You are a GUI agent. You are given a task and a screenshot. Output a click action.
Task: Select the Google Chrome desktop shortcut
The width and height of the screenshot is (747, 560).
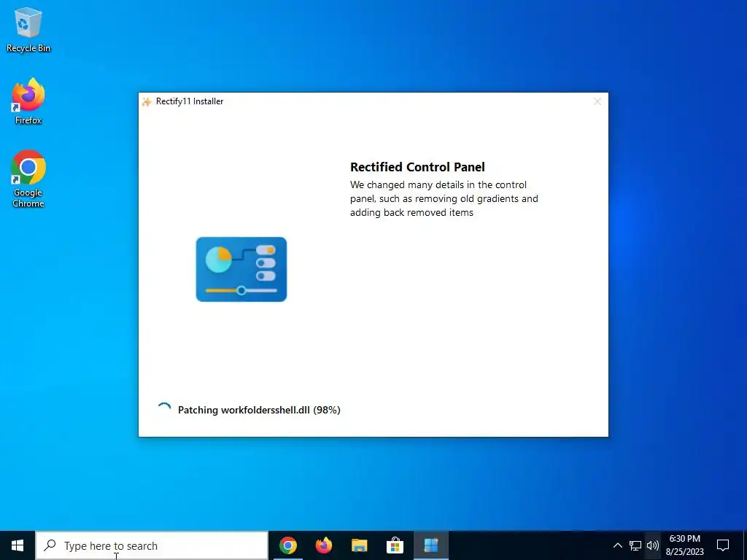tap(28, 179)
